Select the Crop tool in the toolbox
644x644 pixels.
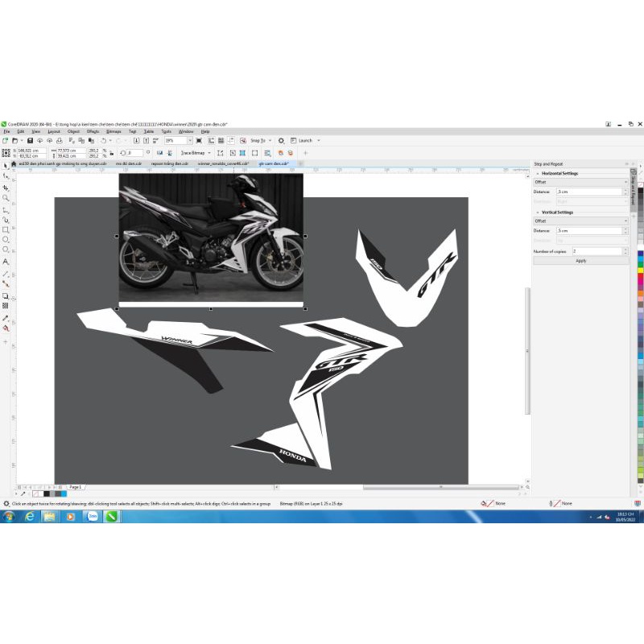tap(6, 187)
